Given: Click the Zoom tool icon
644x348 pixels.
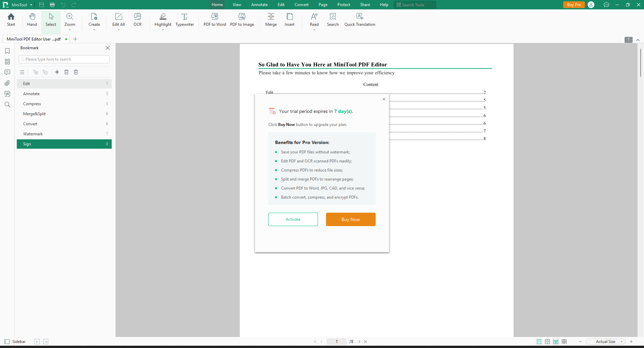Looking at the screenshot, I should 70,17.
